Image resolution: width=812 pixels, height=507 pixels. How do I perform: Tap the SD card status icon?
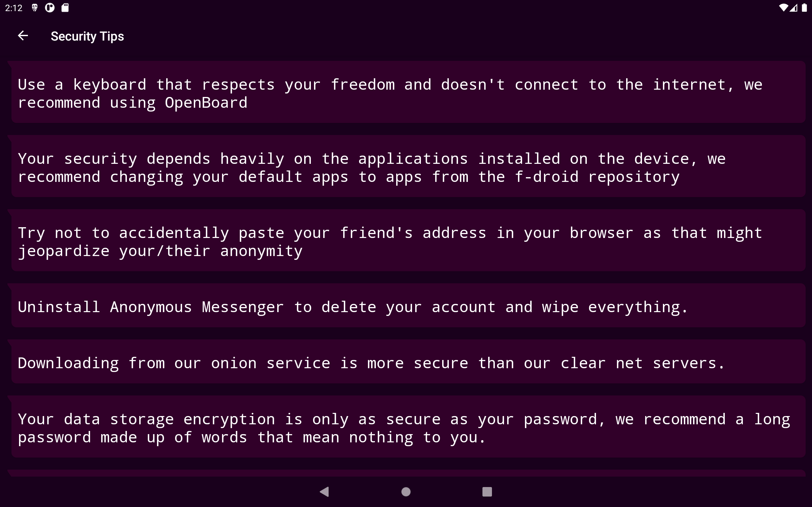pyautogui.click(x=65, y=8)
